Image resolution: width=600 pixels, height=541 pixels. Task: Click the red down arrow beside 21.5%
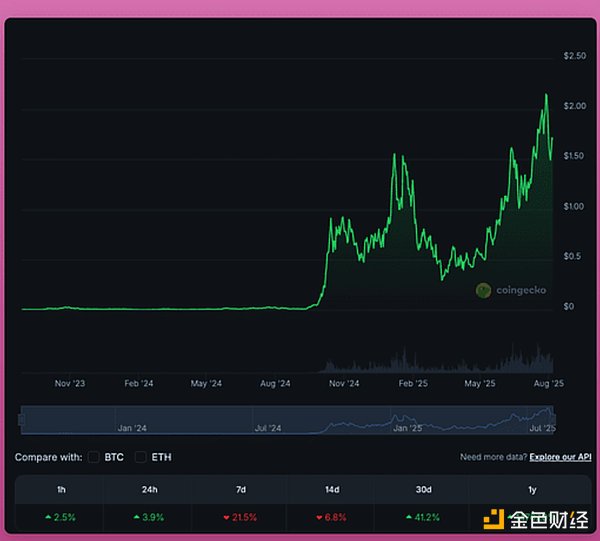tap(227, 517)
